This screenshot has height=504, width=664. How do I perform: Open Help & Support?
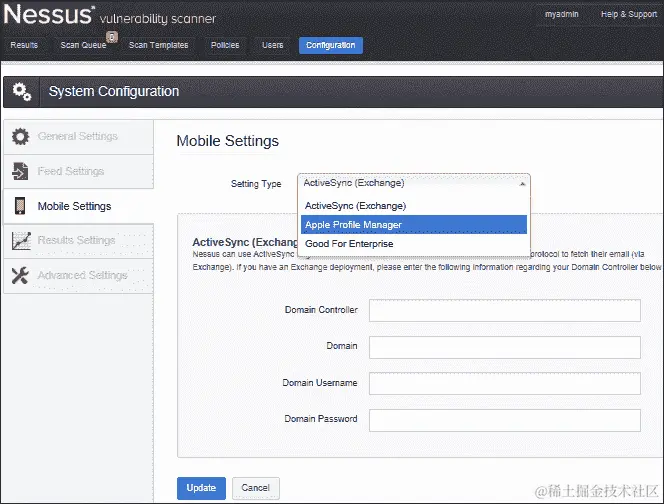[628, 14]
